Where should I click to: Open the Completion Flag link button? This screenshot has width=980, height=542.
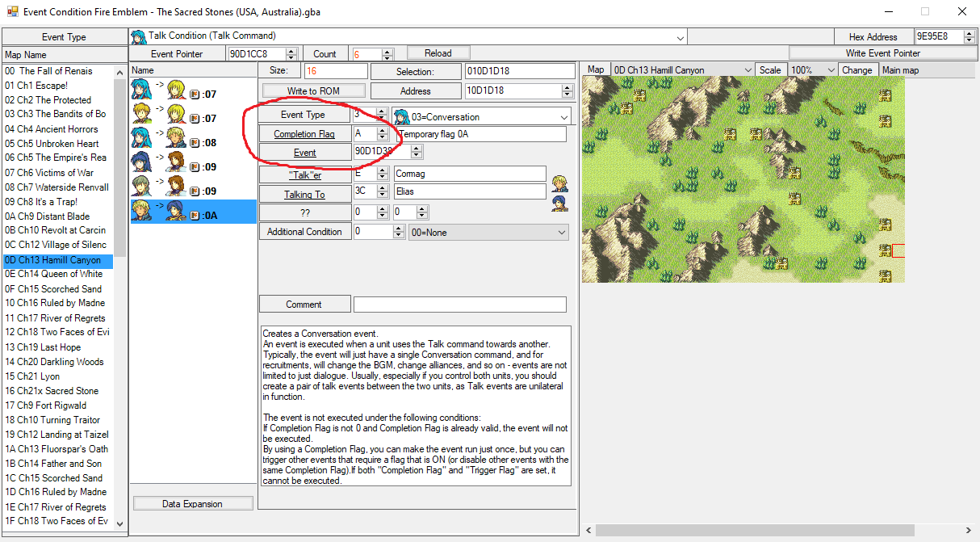(x=304, y=134)
